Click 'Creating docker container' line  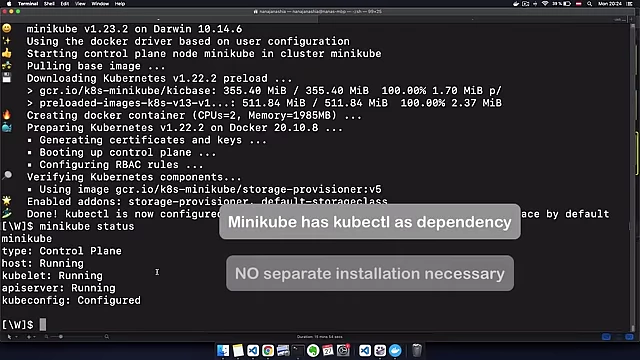click(194, 116)
